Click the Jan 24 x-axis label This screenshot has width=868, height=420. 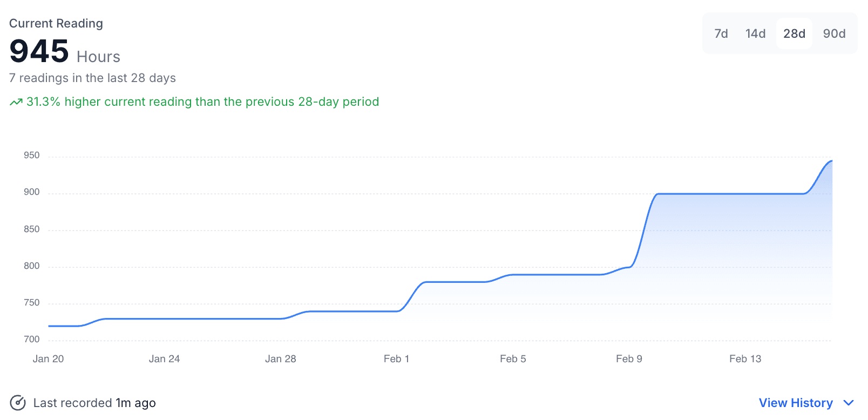pos(164,359)
